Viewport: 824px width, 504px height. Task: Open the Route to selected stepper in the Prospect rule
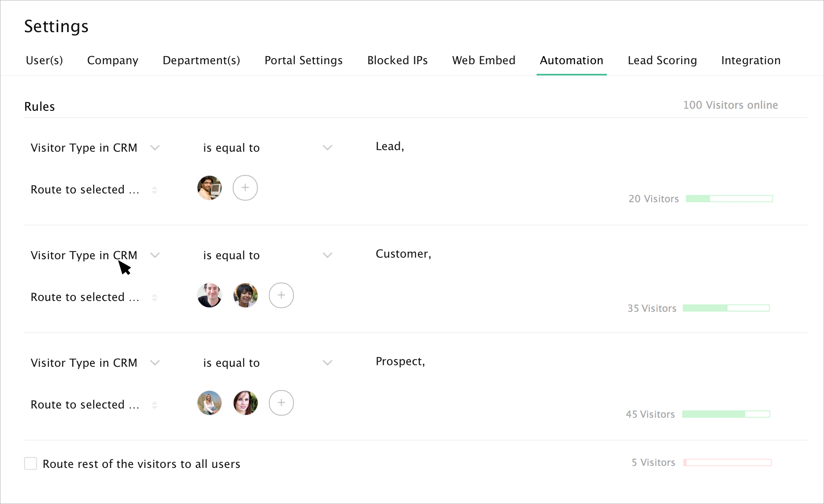[155, 405]
